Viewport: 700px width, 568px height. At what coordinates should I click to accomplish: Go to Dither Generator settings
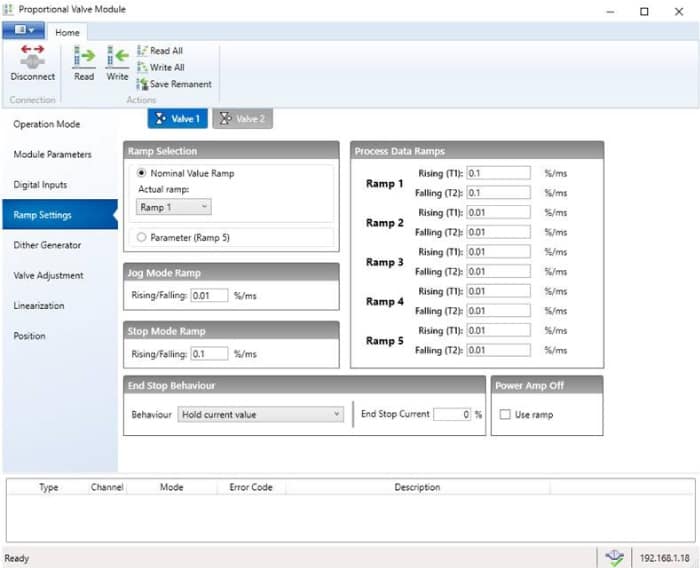[47, 245]
